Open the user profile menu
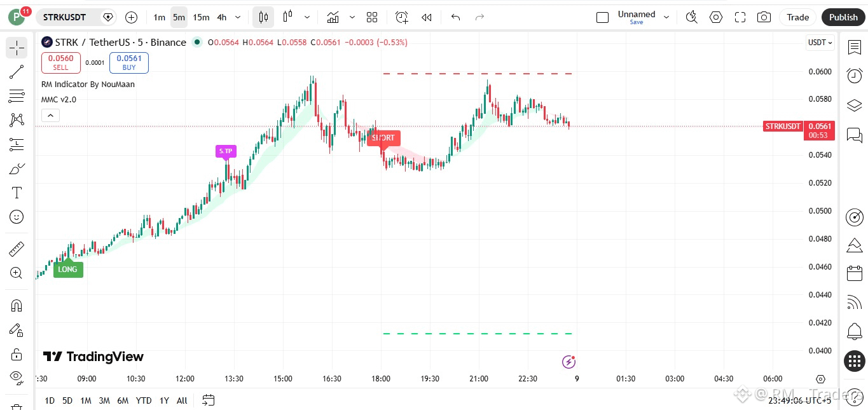This screenshot has height=410, width=868. click(17, 17)
